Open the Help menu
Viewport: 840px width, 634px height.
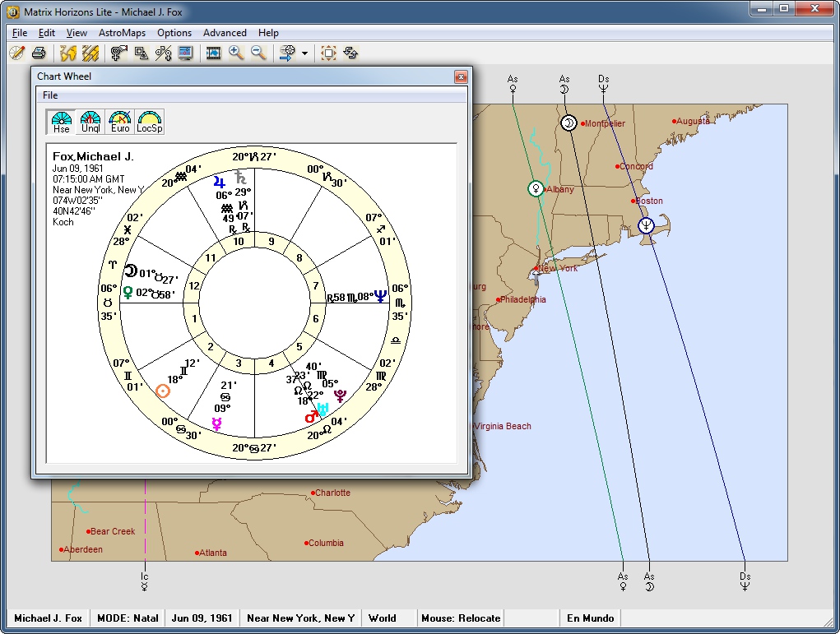point(268,33)
